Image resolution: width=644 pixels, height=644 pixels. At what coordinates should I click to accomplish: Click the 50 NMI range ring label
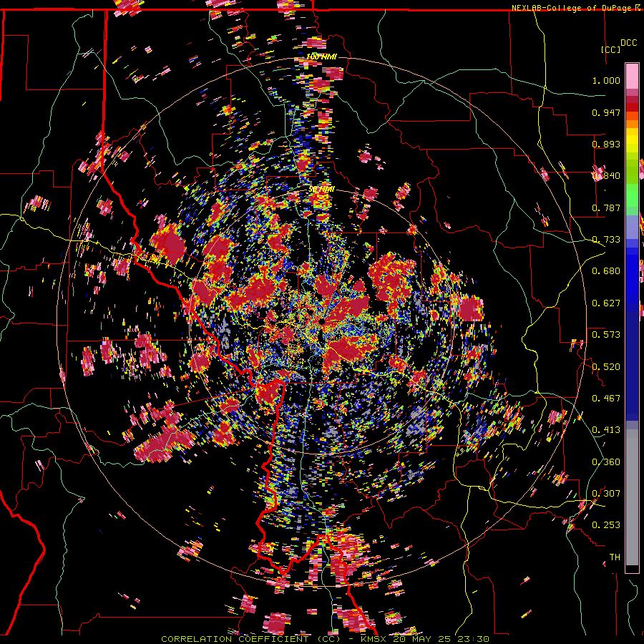tap(321, 190)
